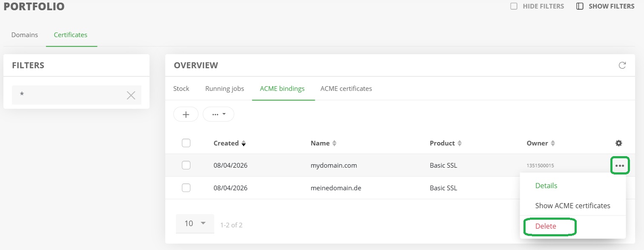Click the meinedomain.de name cell

(336, 188)
